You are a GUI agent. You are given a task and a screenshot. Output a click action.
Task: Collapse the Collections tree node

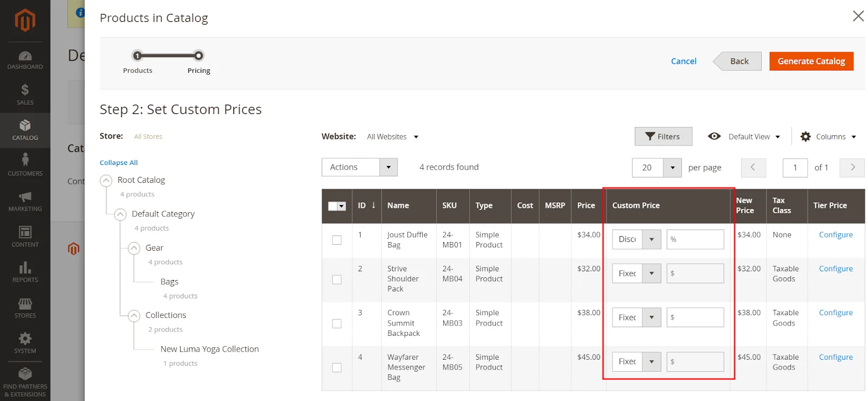[x=134, y=316]
